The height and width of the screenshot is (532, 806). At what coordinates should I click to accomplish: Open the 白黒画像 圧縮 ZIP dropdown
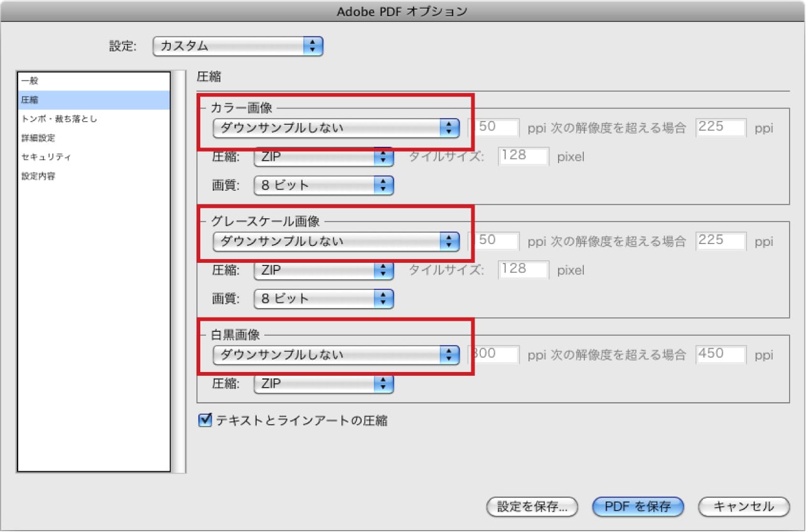pos(323,383)
